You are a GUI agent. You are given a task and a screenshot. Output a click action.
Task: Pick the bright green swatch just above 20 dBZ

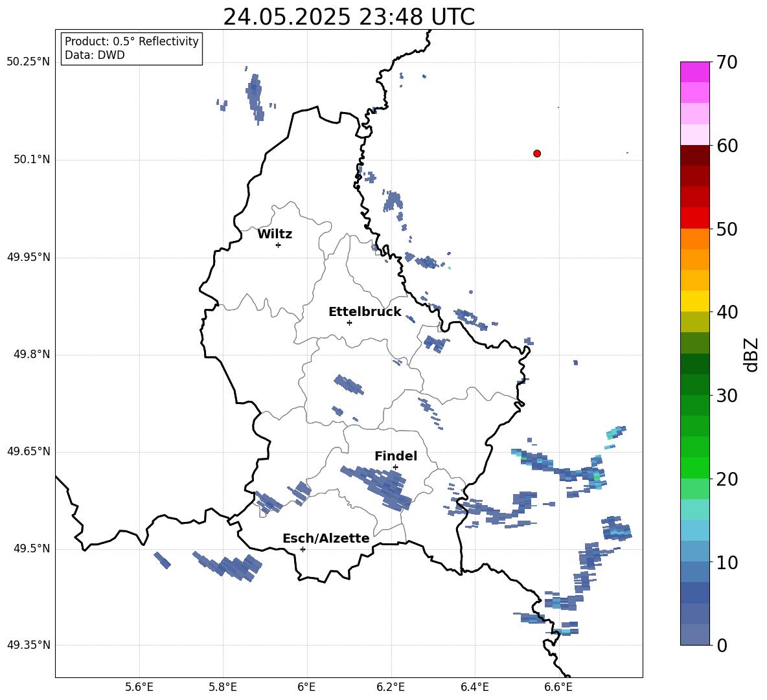coord(694,468)
